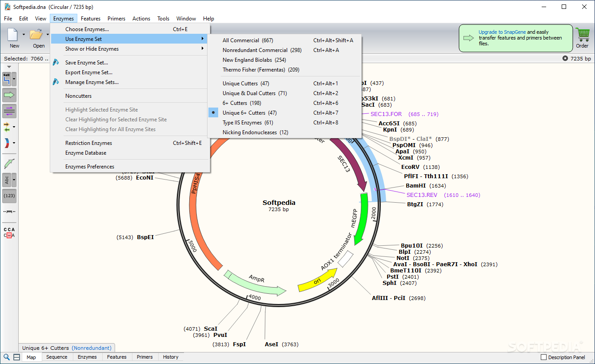Select checked Unique 6+ Cutters option

285,113
